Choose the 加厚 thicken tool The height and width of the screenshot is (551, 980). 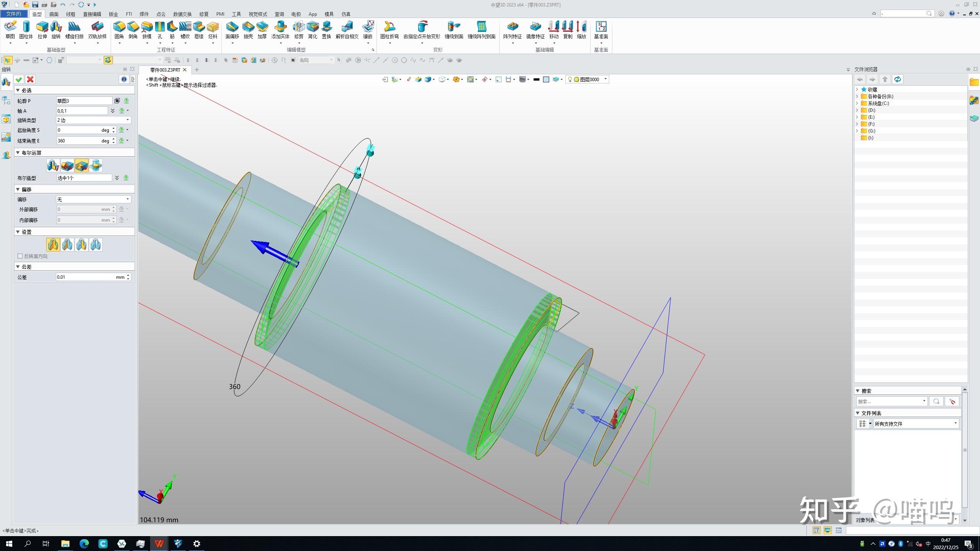262,30
